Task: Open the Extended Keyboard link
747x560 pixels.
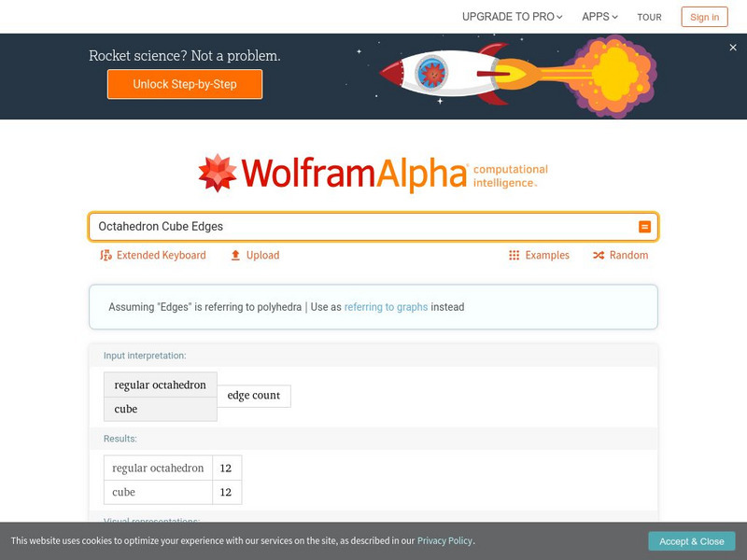Action: click(161, 255)
